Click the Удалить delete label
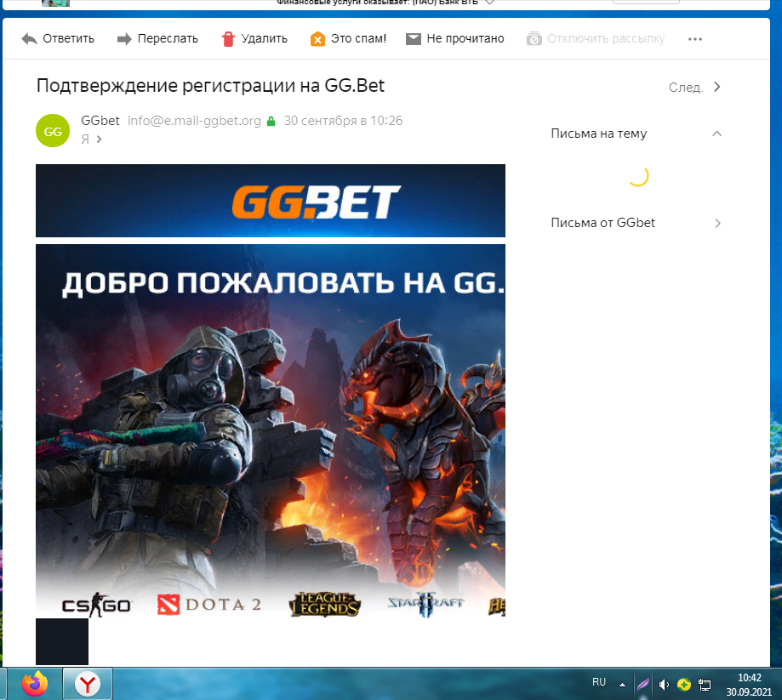This screenshot has height=700, width=782. pyautogui.click(x=265, y=39)
